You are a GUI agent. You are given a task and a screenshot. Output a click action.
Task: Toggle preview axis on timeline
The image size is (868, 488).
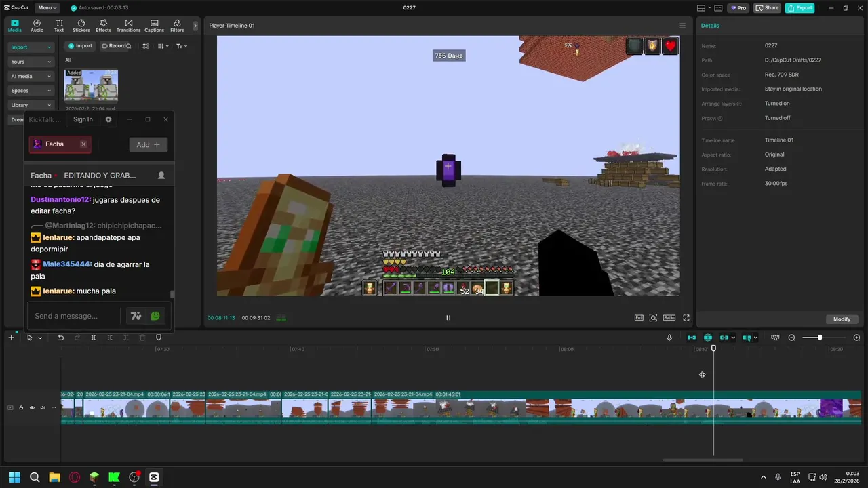click(747, 338)
